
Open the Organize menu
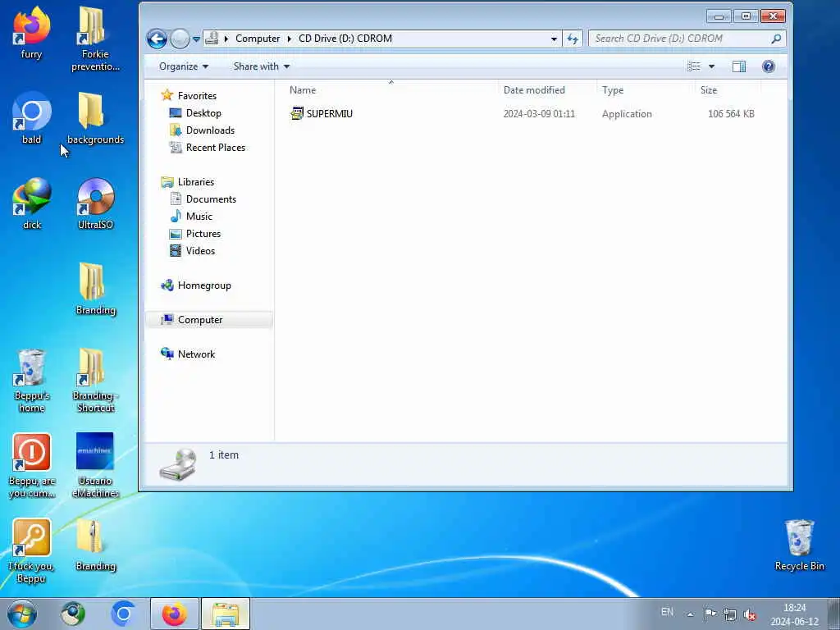point(183,66)
